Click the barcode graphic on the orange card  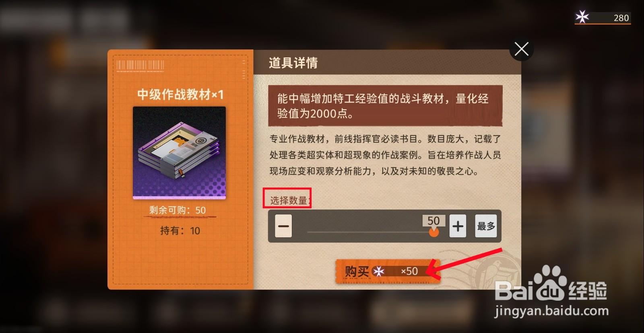point(140,66)
